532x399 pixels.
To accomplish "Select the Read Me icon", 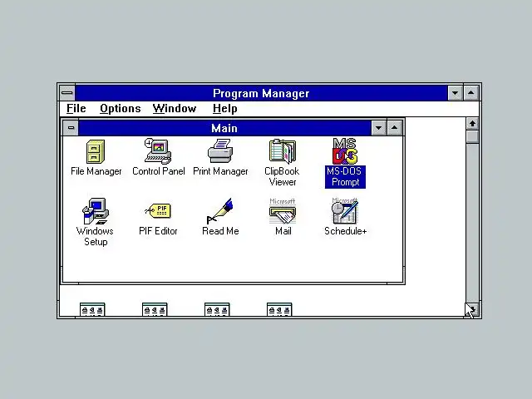I will pos(220,211).
